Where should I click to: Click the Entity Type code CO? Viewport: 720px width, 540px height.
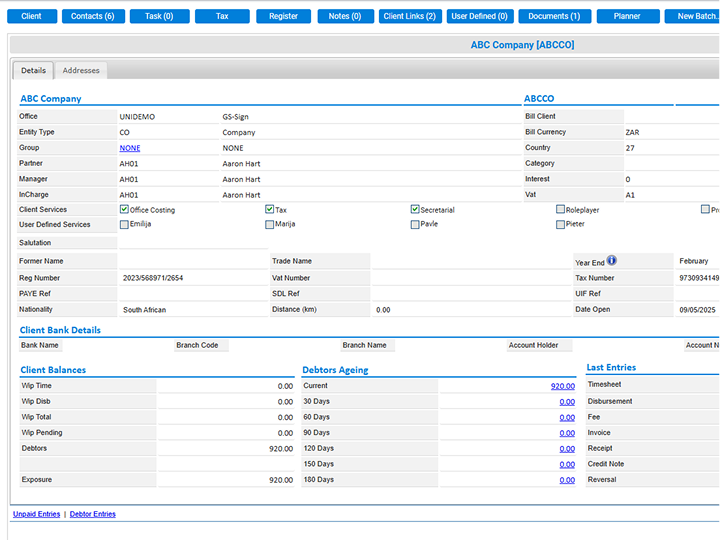pyautogui.click(x=124, y=132)
